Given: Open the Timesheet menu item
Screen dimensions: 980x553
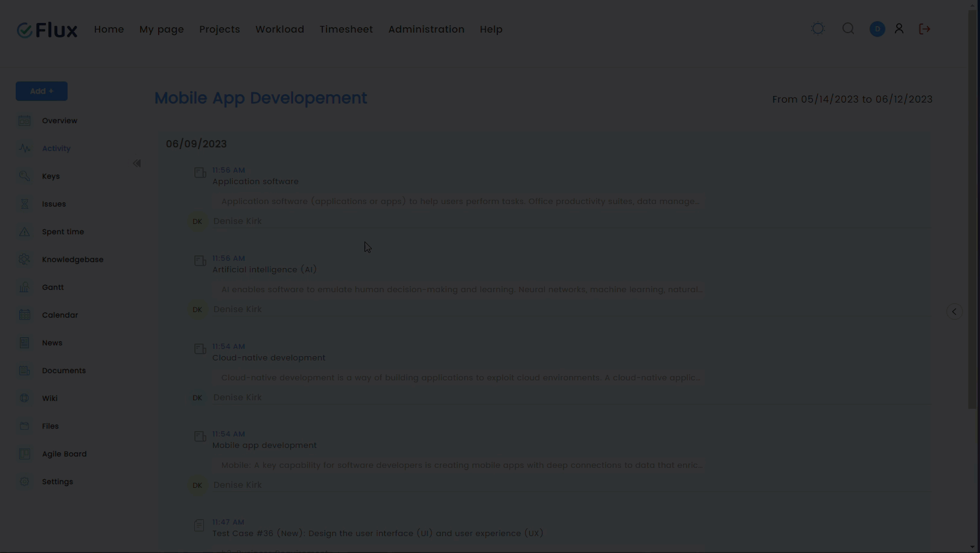Looking at the screenshot, I should pyautogui.click(x=346, y=30).
